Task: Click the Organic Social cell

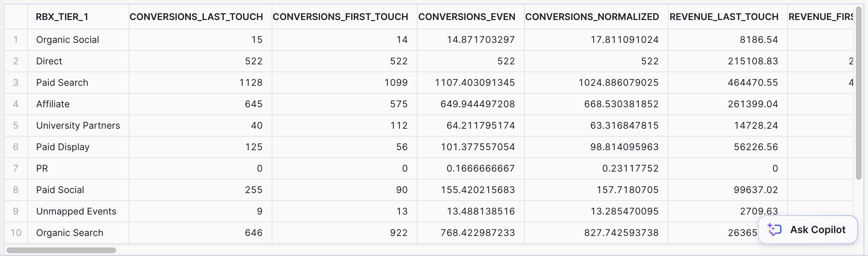Action: coord(78,40)
